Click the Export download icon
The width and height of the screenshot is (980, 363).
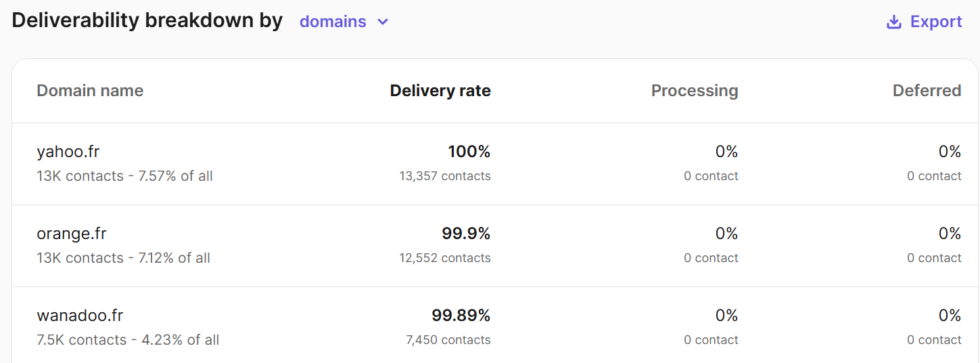point(893,22)
